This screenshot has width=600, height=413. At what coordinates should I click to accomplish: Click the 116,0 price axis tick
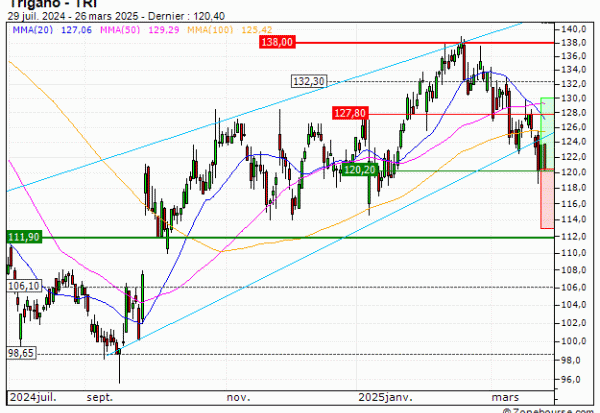[x=574, y=204]
